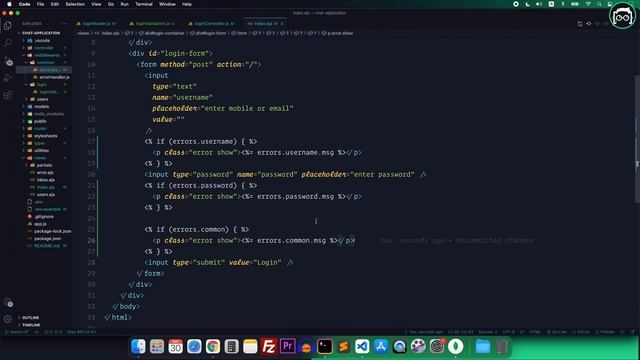
Task: Open Launchpad from the dock
Action: coord(157,347)
